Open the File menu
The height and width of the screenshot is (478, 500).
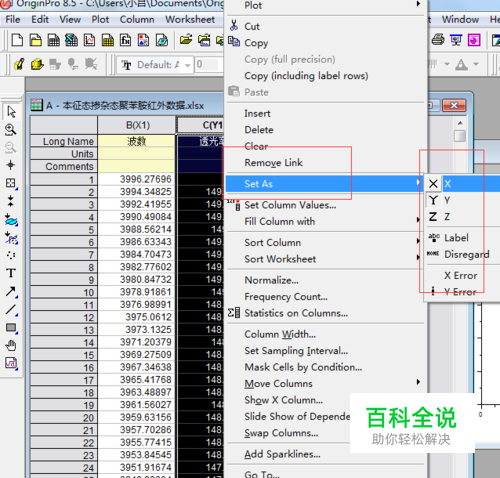[x=13, y=19]
